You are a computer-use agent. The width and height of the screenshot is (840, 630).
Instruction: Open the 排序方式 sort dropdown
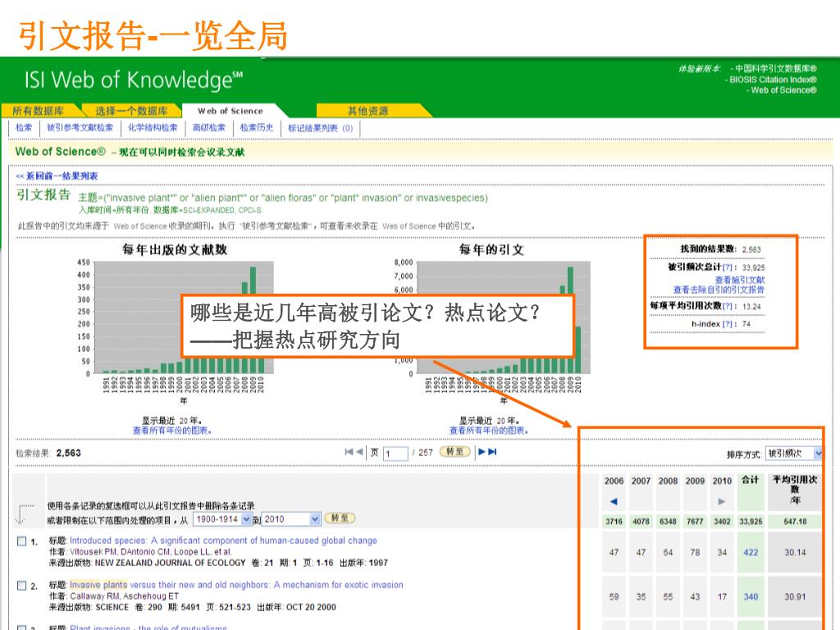pos(793,454)
